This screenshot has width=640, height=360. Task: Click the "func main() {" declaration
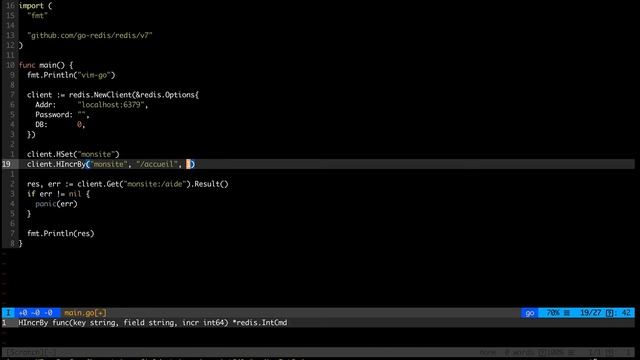pos(46,65)
